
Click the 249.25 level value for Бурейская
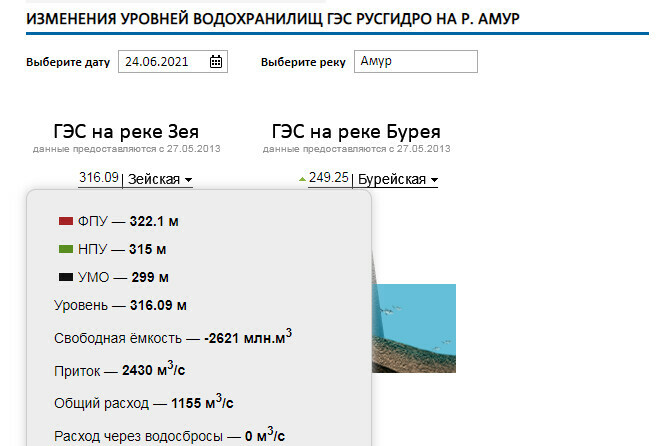click(329, 178)
